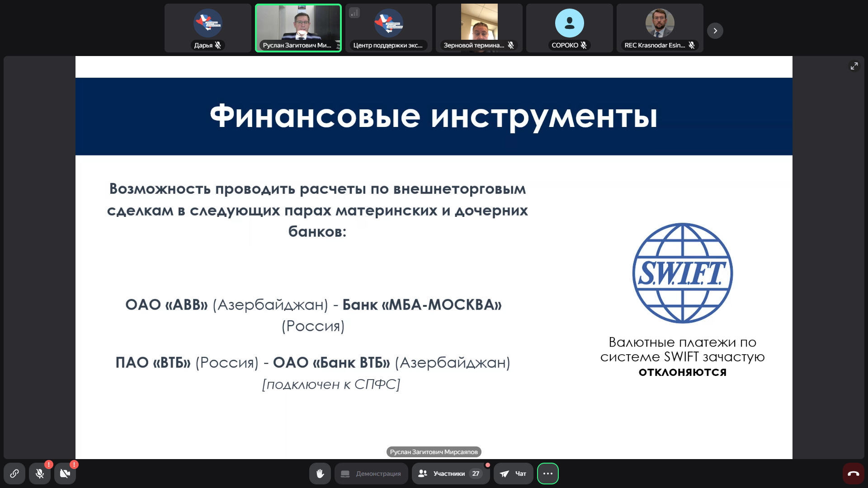Show next participants with right chevron
The image size is (868, 488).
pyautogui.click(x=715, y=31)
